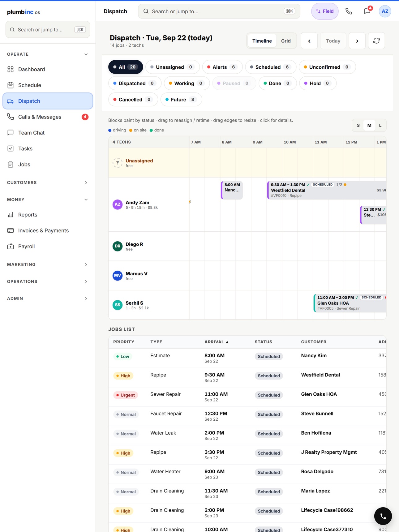This screenshot has height=532, width=399.
Task: Open Team Chat in sidebar
Action: coord(48,133)
